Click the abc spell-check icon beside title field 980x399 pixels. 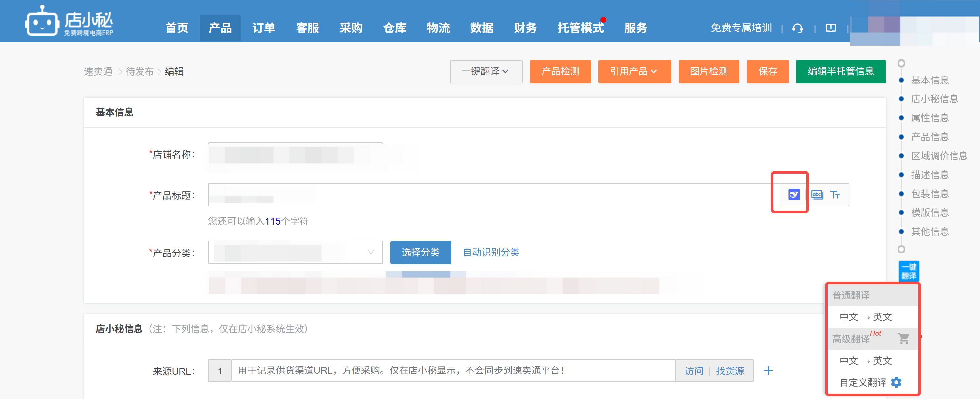tap(817, 195)
